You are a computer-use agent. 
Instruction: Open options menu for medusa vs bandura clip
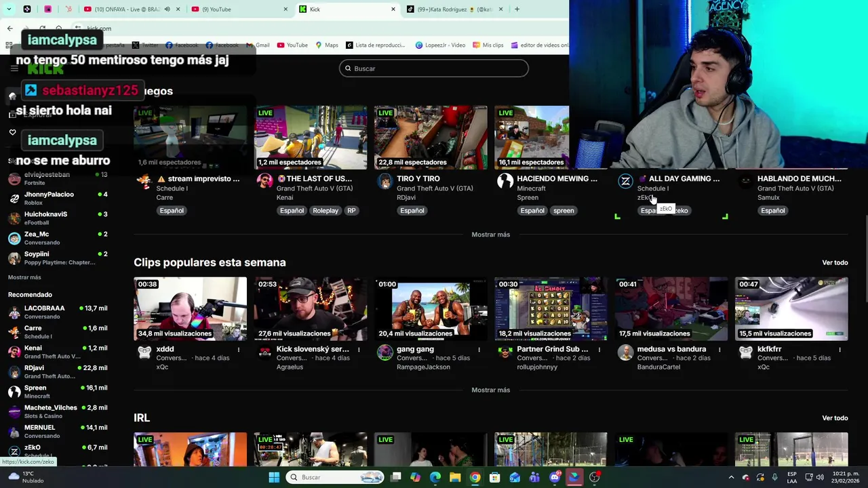pyautogui.click(x=719, y=350)
